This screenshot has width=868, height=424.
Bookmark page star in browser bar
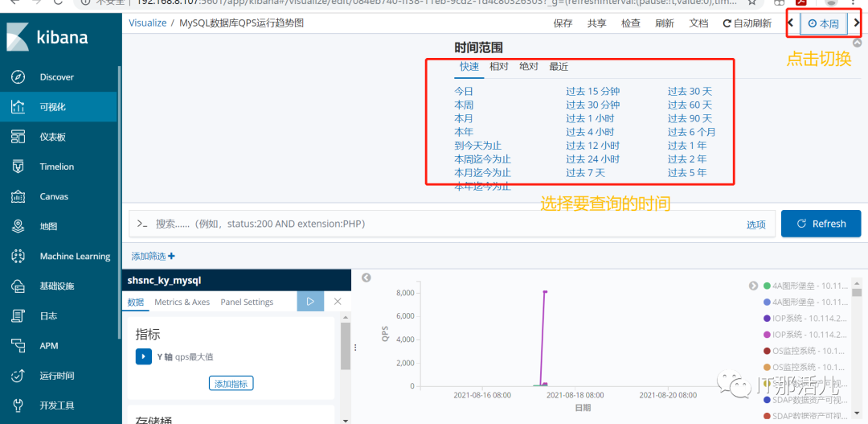pos(752,2)
